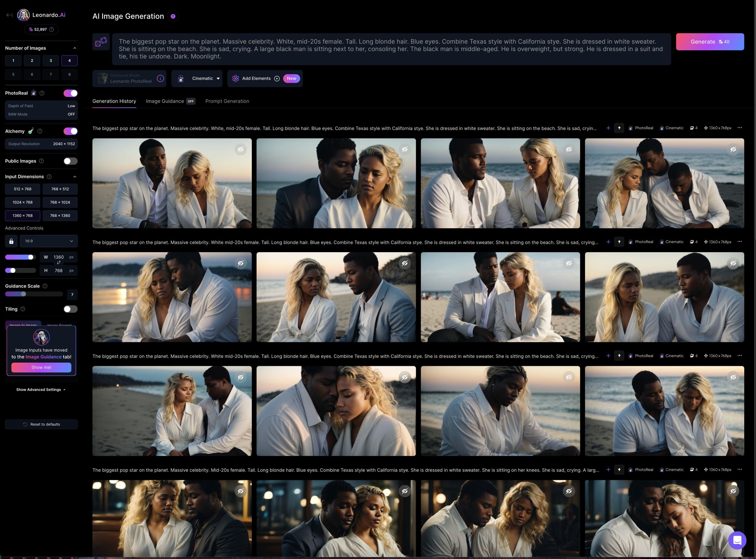Collapse the Number of Images section
The height and width of the screenshot is (559, 756).
point(75,48)
